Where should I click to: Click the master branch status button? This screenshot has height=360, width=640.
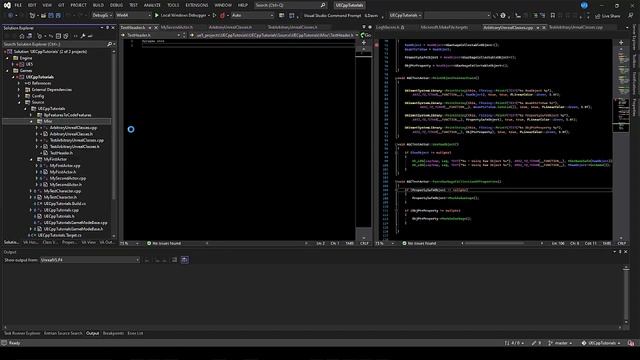point(560,343)
